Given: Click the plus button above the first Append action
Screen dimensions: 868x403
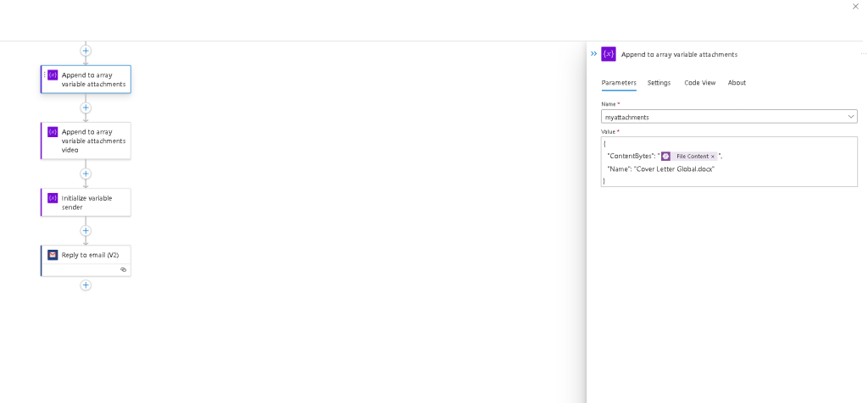Looking at the screenshot, I should 86,50.
